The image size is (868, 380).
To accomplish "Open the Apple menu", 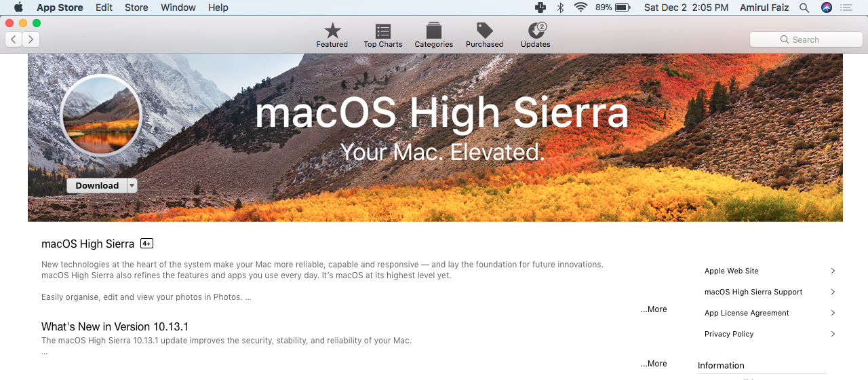I will coord(18,7).
